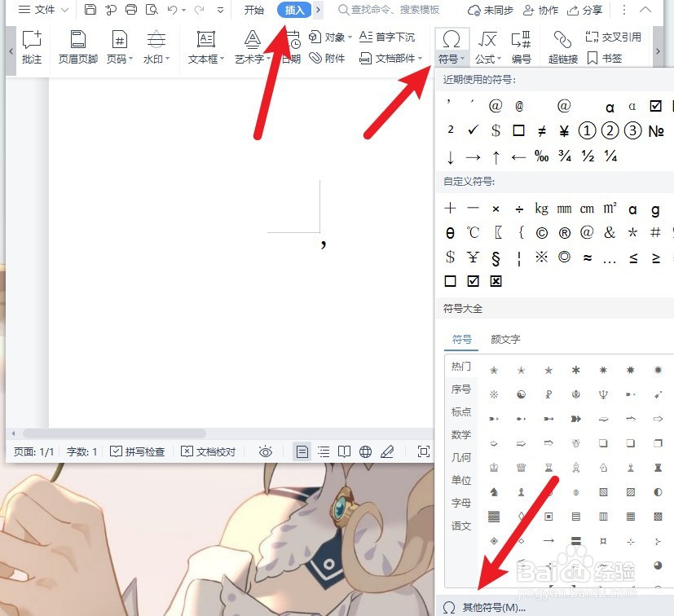
Task: Insert the checked box ☑ custom symbol
Action: 473,281
